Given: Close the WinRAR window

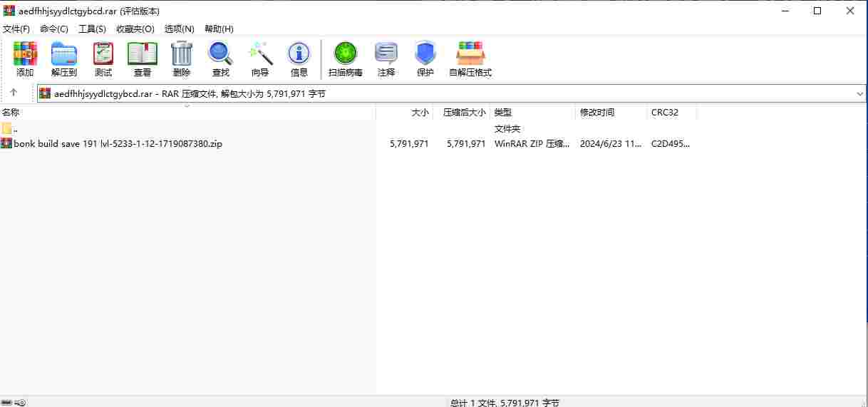Looking at the screenshot, I should tap(850, 11).
